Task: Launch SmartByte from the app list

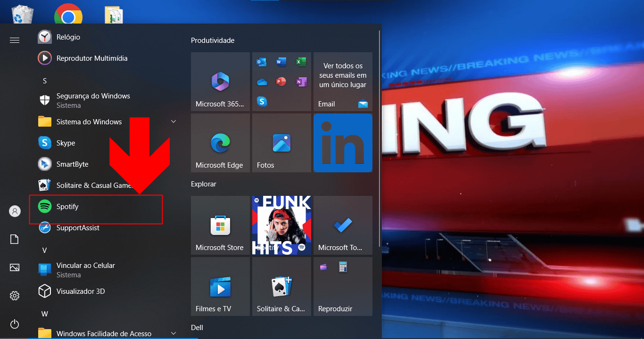Action: [107, 164]
